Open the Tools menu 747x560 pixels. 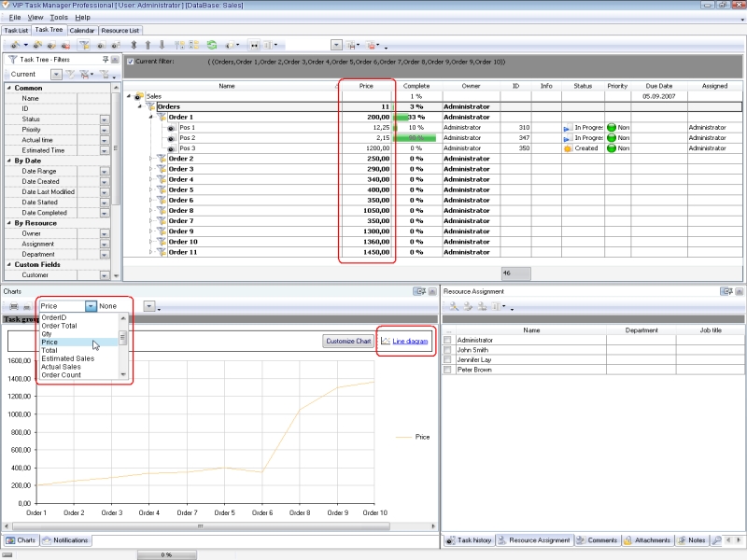pos(59,17)
